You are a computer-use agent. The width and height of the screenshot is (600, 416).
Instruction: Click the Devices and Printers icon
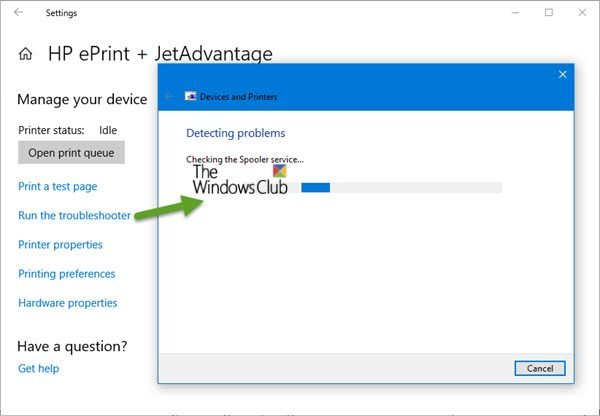click(x=190, y=96)
